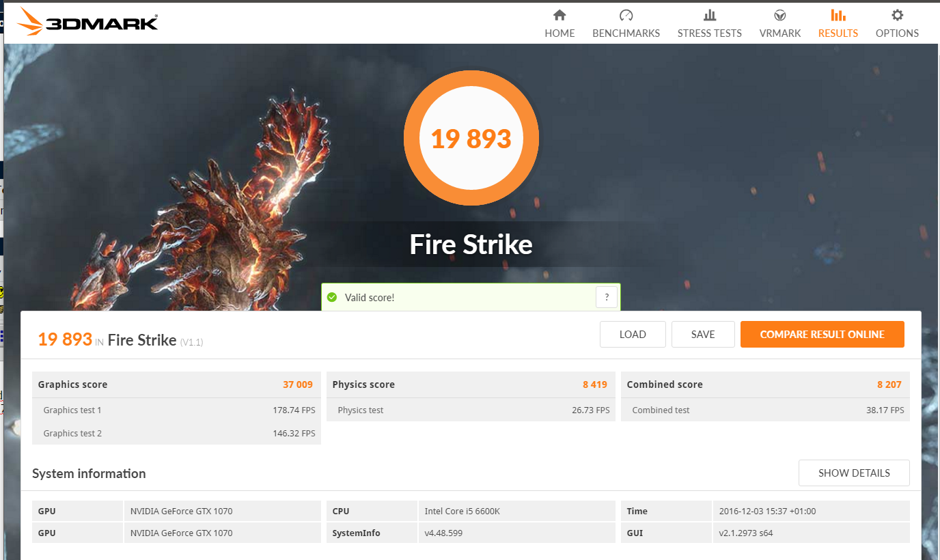Click Graphics test 2 value 146.32 FPS
940x560 pixels.
tap(294, 434)
